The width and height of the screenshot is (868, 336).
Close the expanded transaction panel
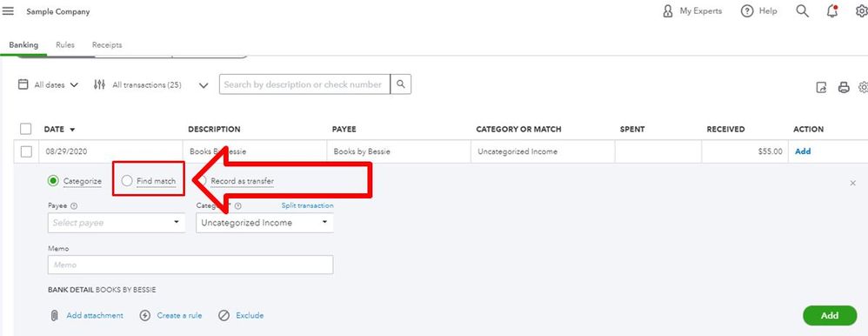852,183
